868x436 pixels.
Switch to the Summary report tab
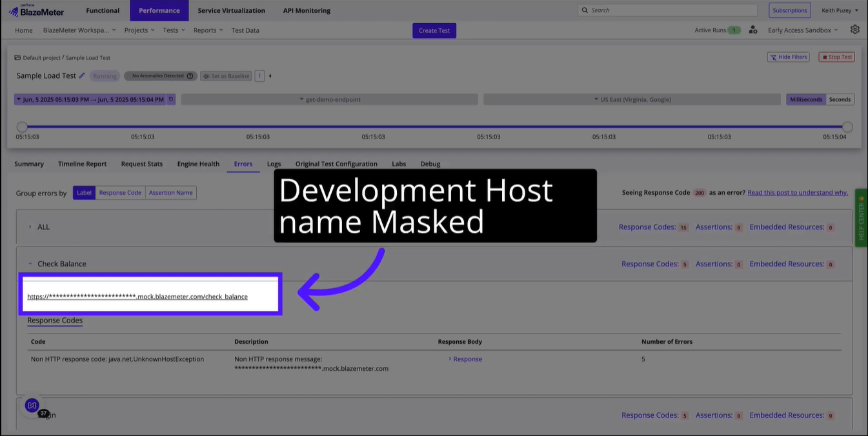tap(29, 164)
